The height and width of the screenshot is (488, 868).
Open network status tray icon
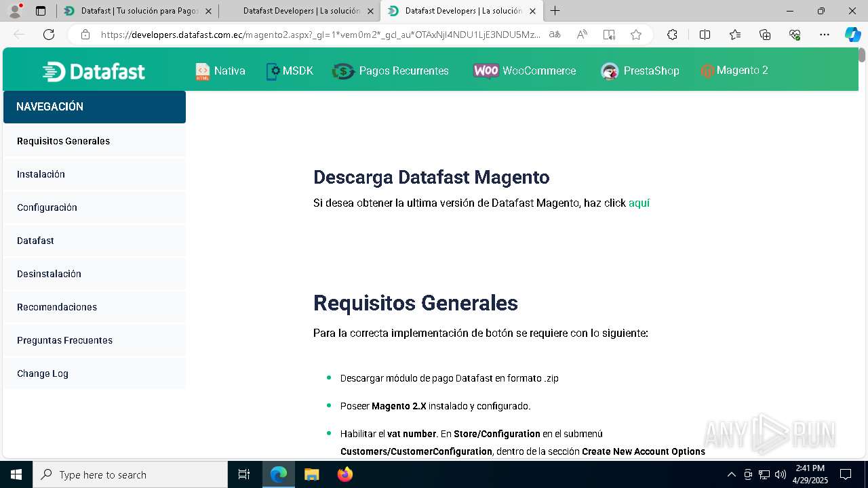764,474
